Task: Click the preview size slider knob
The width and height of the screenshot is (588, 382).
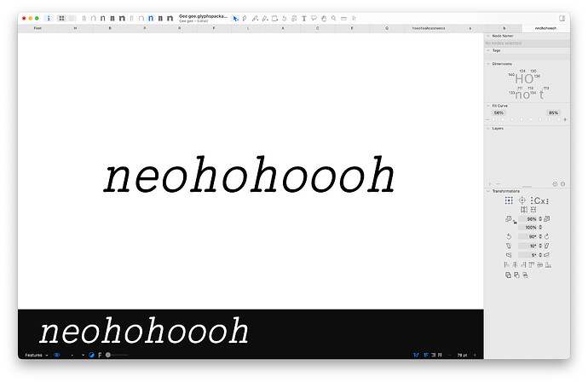Action: pos(108,355)
